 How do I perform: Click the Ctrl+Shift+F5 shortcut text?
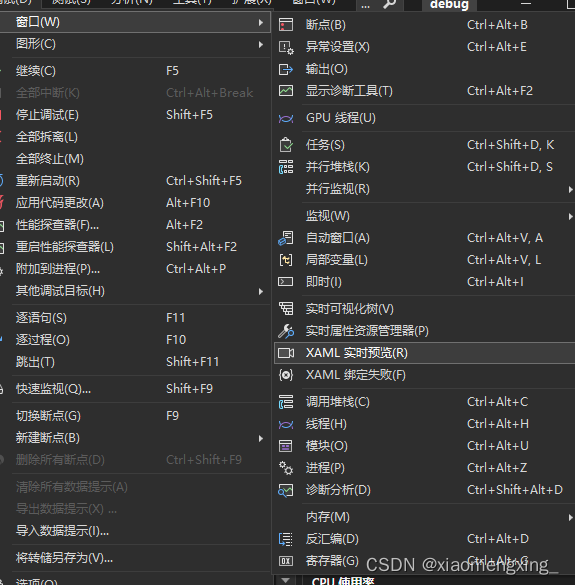coord(204,181)
